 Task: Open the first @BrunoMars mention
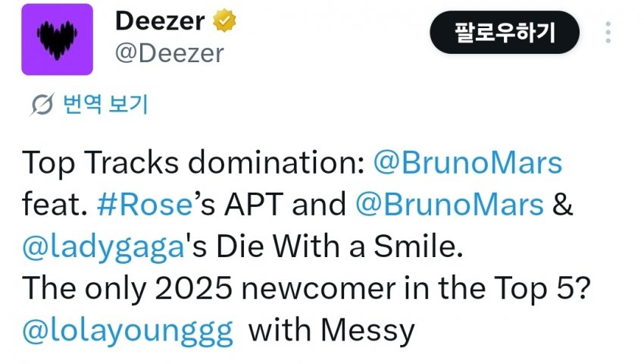click(x=468, y=163)
